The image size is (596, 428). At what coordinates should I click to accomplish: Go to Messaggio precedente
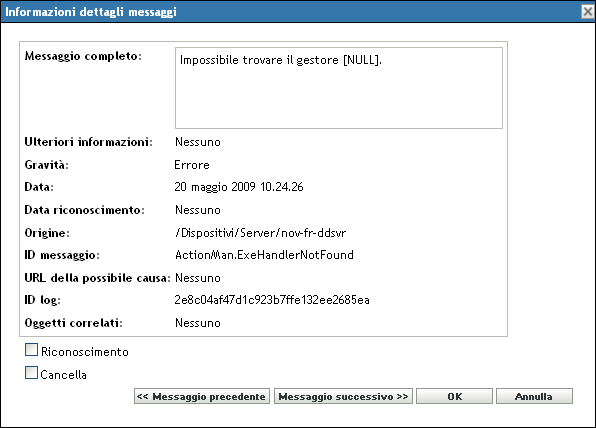point(202,396)
